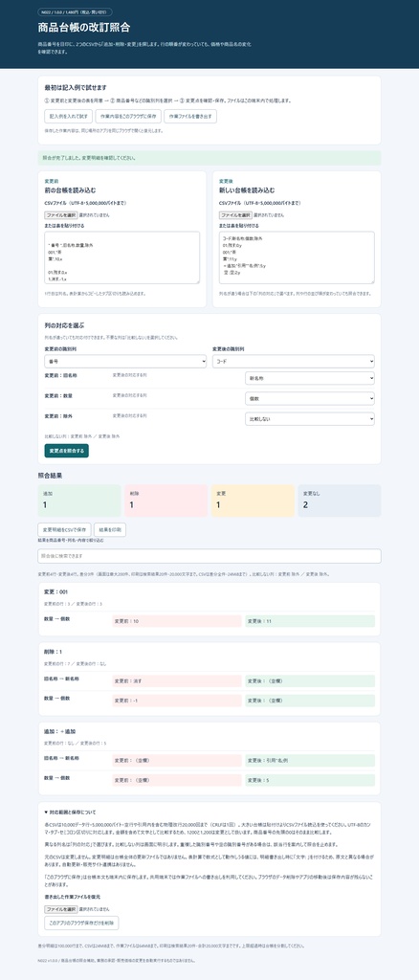
Task: Open the 比較しない mapping dropdown for 除外
Action: point(310,419)
